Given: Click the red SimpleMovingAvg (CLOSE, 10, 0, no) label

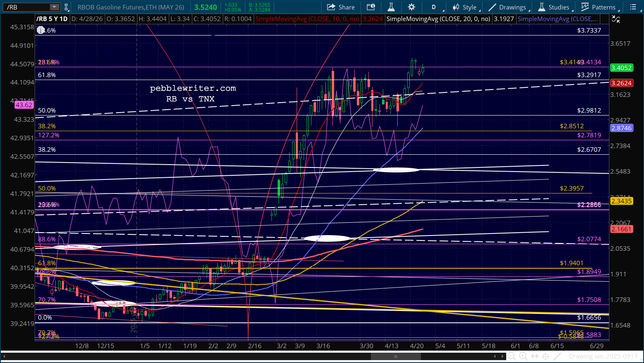Looking at the screenshot, I should click(307, 19).
